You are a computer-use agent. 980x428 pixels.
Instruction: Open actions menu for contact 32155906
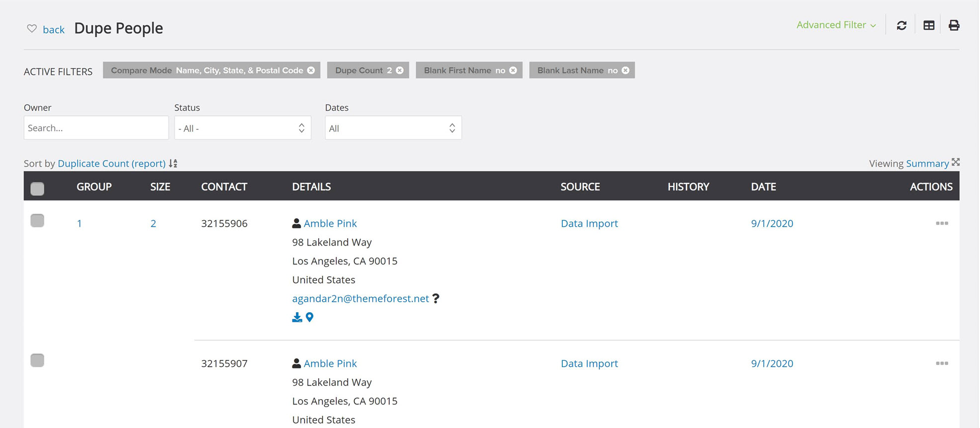coord(942,223)
